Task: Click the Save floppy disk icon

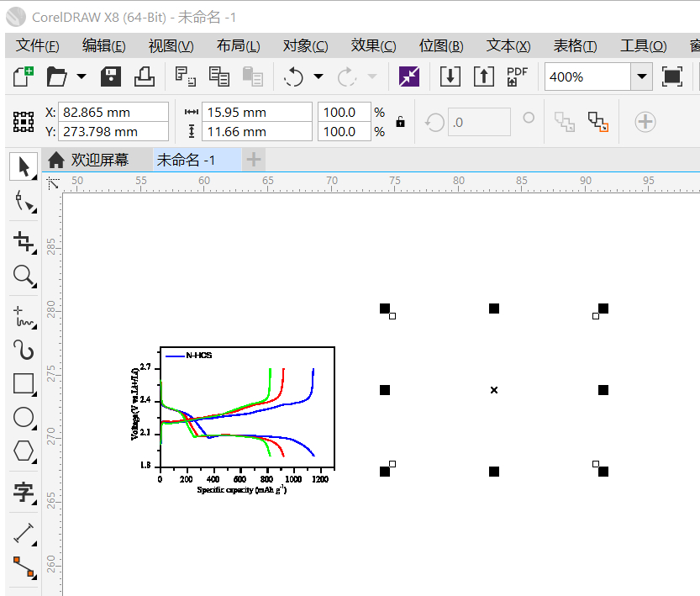Action: [111, 77]
